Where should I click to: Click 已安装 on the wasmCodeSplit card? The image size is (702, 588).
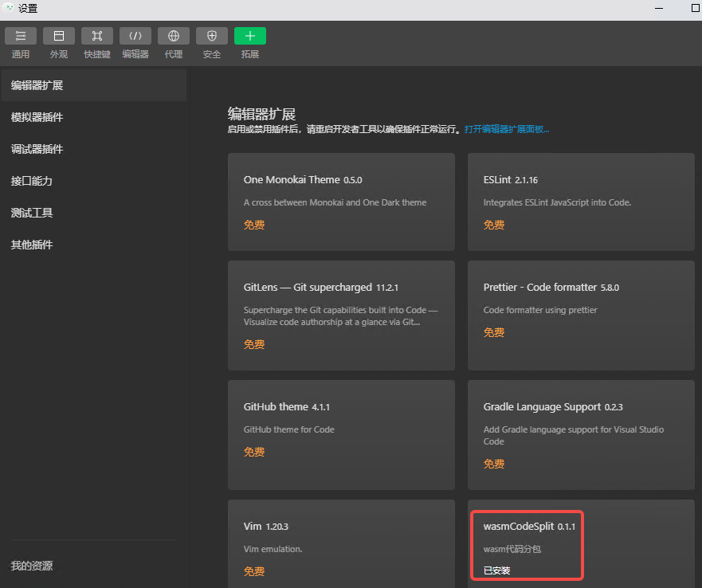point(496,570)
